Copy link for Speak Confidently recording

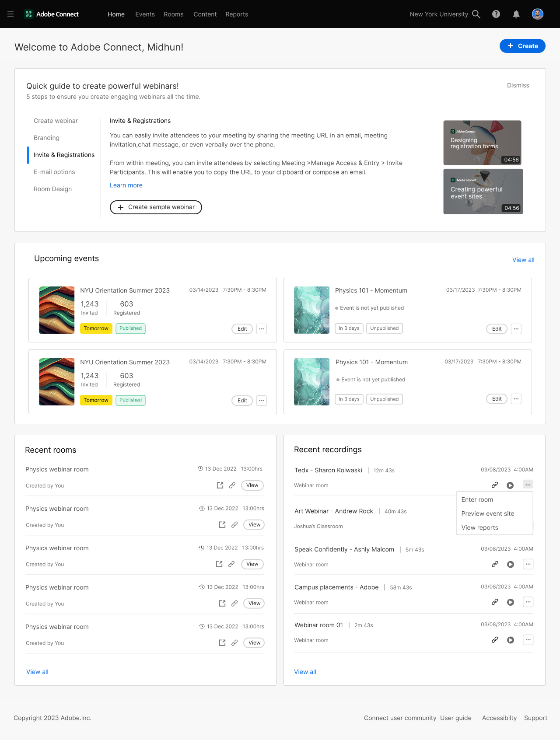pos(495,564)
